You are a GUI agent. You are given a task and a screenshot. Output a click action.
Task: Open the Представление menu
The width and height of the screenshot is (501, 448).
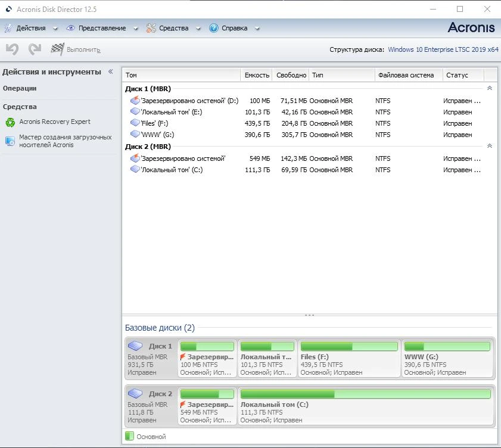coord(102,28)
